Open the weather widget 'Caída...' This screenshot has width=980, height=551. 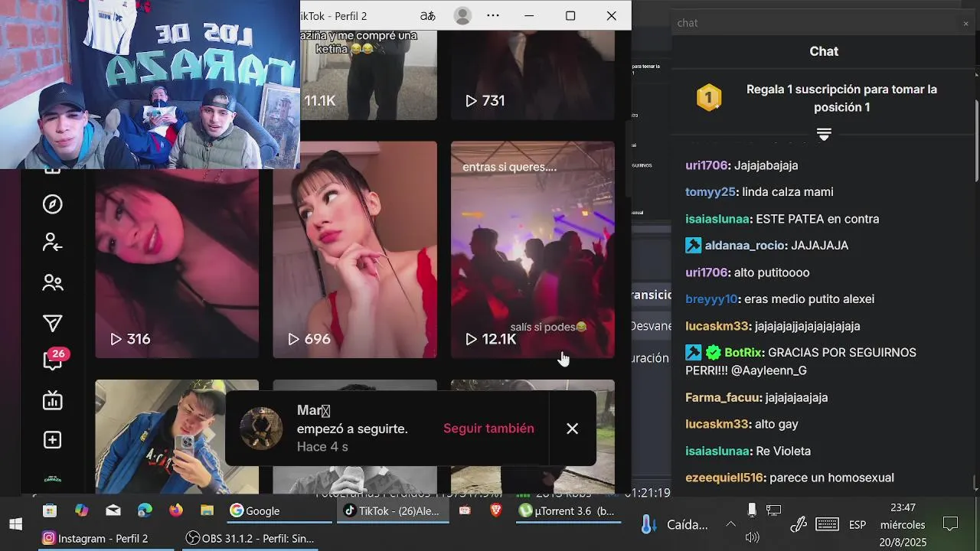[x=674, y=524]
